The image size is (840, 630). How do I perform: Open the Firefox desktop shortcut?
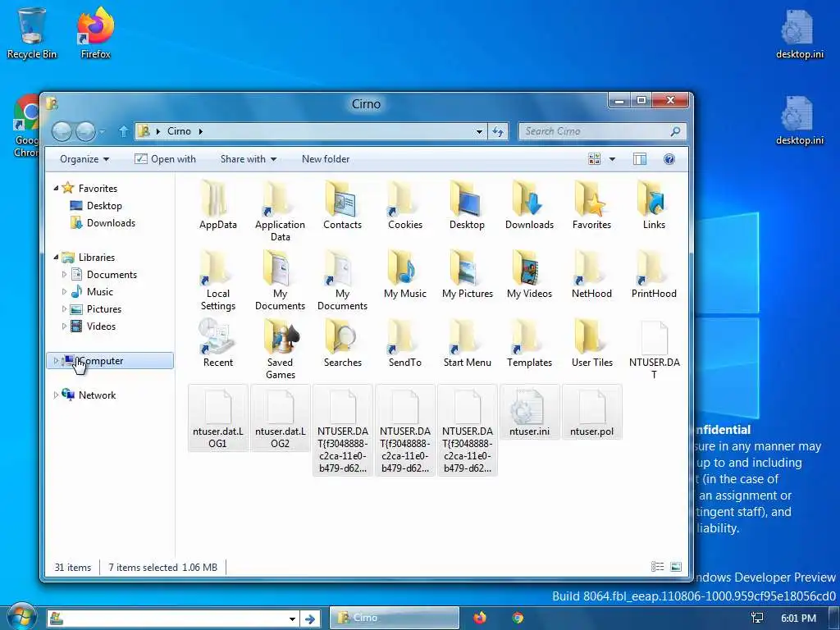[95, 32]
